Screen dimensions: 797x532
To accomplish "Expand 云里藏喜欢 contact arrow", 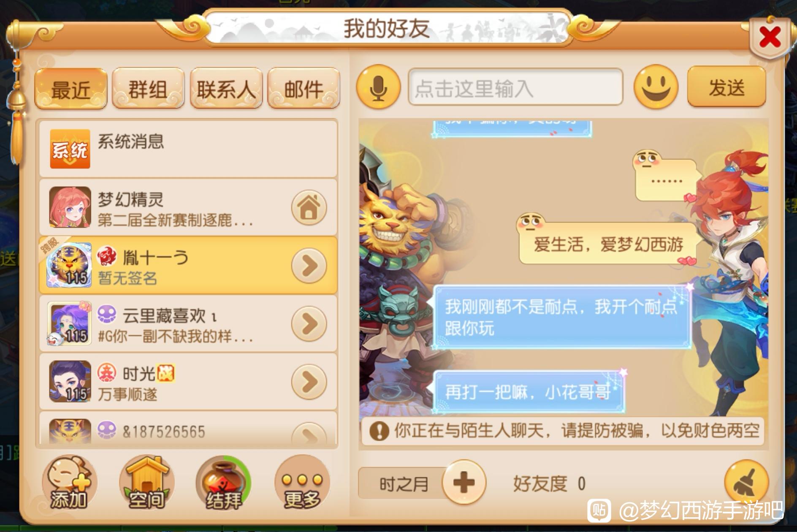I will (x=309, y=324).
